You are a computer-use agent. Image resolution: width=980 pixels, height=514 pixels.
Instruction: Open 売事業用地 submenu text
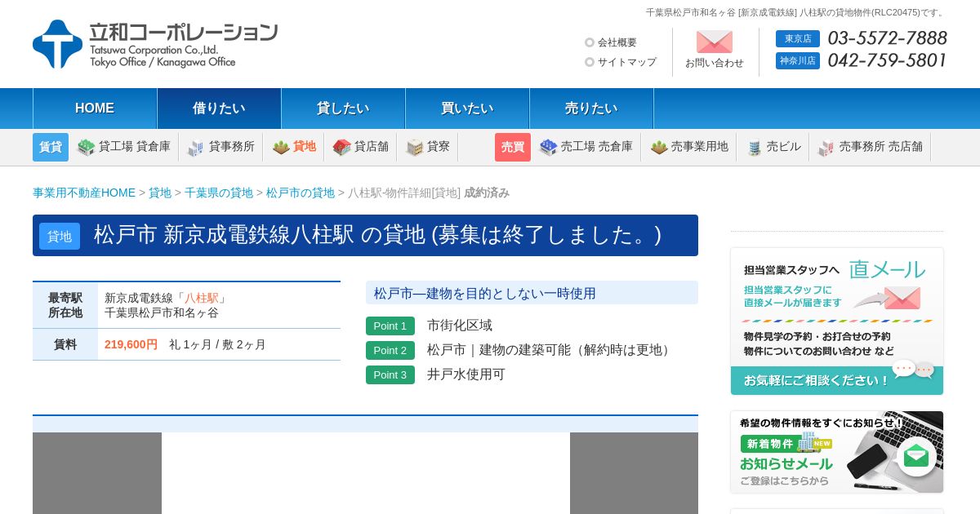[x=700, y=147]
